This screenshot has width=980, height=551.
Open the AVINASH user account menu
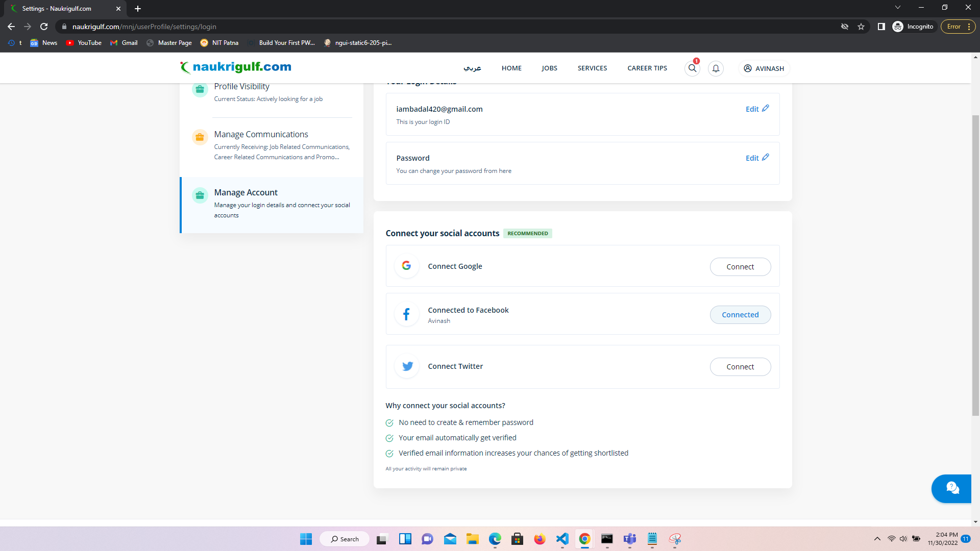point(764,68)
